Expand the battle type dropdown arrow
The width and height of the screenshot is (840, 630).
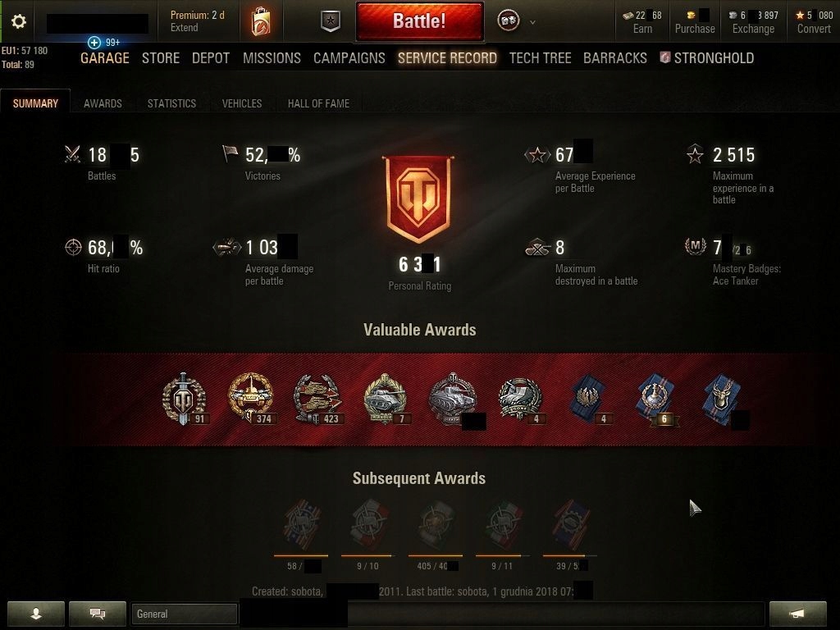(x=532, y=22)
